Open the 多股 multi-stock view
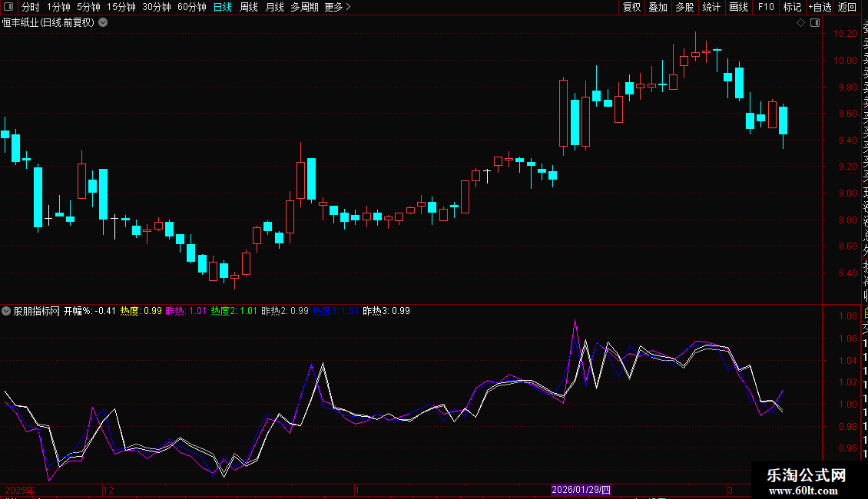Image resolution: width=868 pixels, height=499 pixels. point(684,7)
